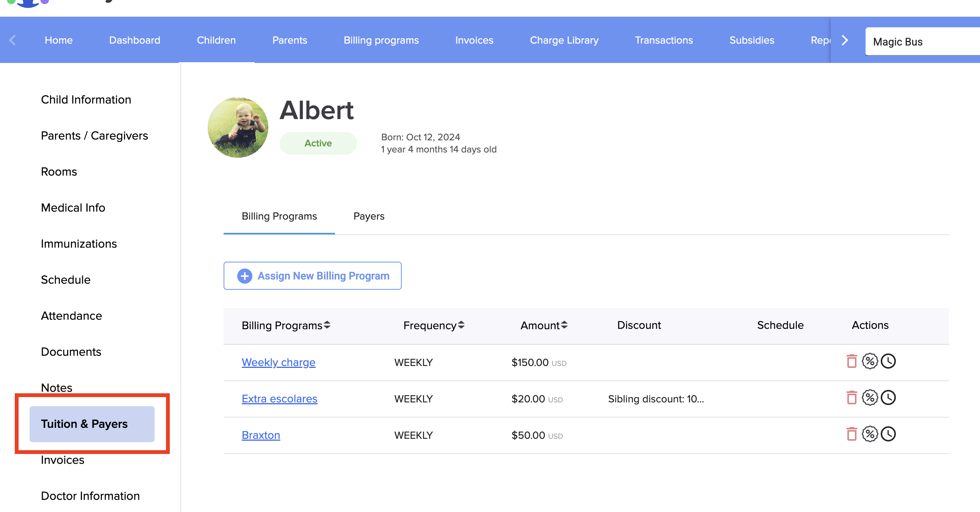980x512 pixels.
Task: Delete the Extra escolares billing program
Action: point(852,398)
